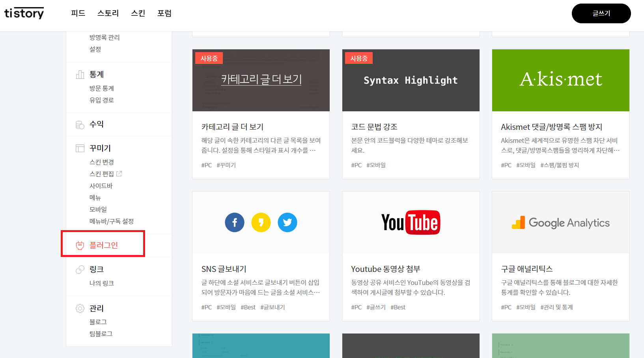Click the yellow KakaoStory circle icon
This screenshot has height=358, width=644.
pos(261,223)
